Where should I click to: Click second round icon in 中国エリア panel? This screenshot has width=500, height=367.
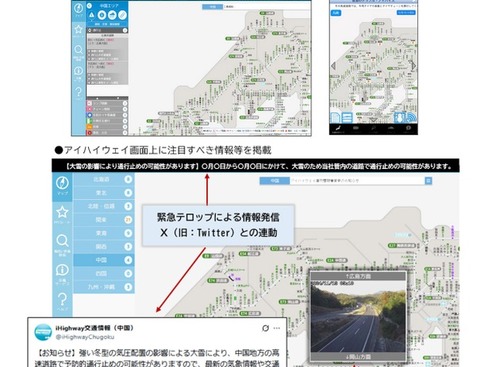[102, 15]
